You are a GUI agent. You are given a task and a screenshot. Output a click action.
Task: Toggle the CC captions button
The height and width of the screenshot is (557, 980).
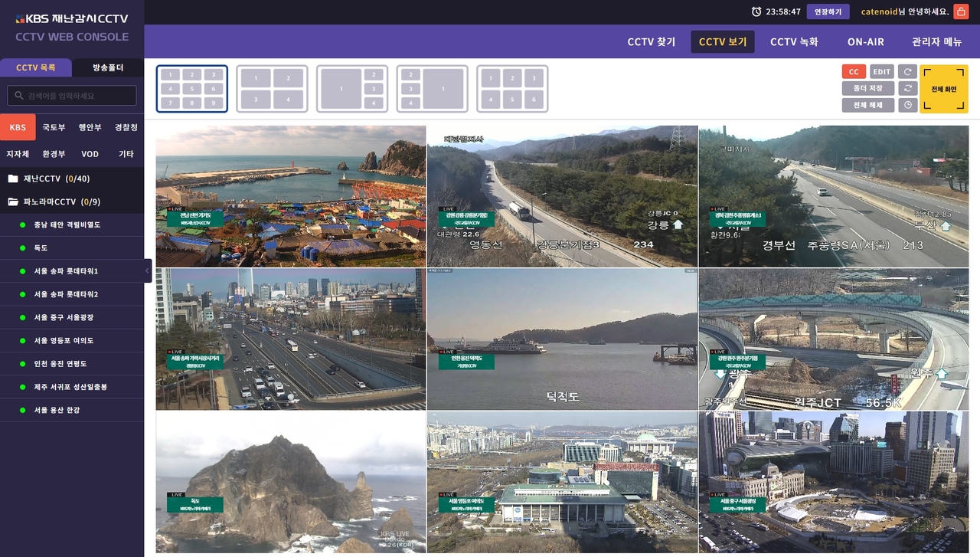click(854, 72)
